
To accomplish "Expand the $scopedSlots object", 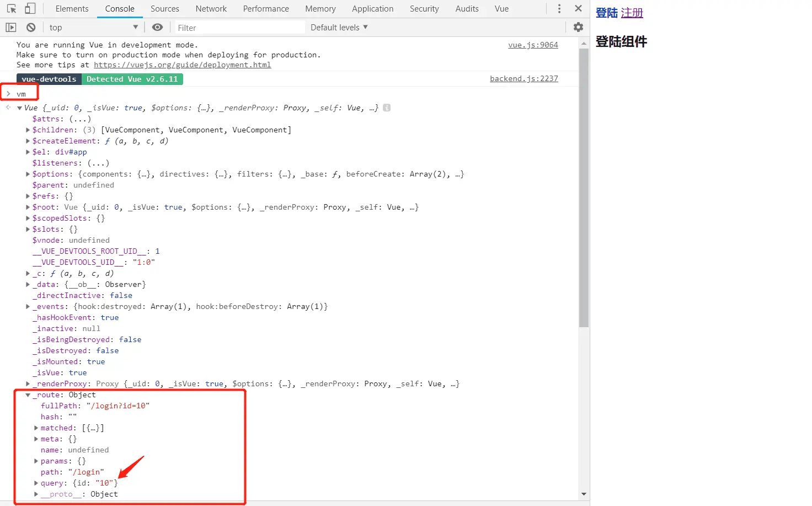I will click(28, 219).
